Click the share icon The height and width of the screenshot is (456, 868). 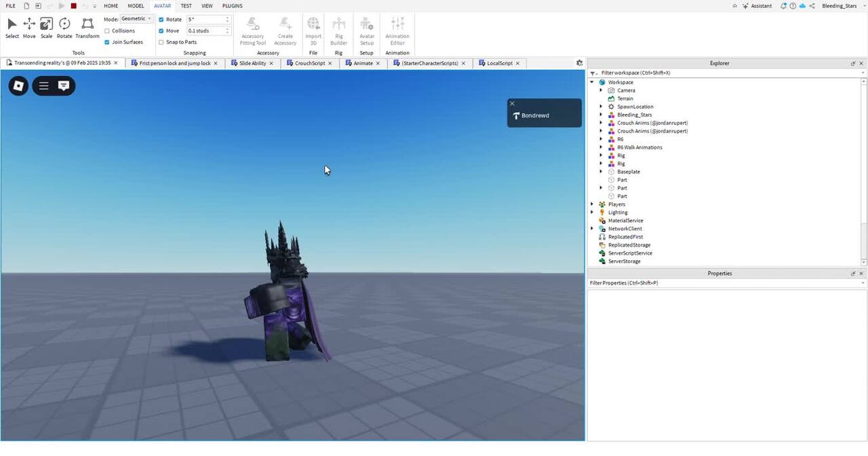[812, 6]
